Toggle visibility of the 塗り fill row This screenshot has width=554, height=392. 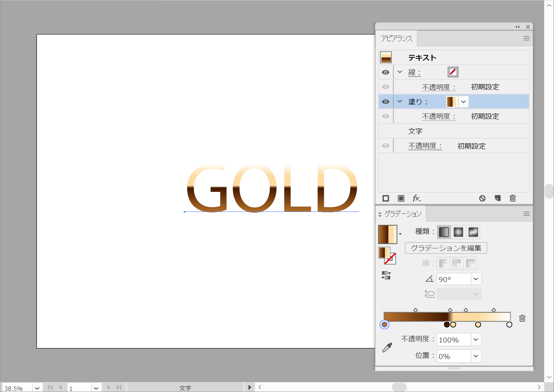pos(386,102)
